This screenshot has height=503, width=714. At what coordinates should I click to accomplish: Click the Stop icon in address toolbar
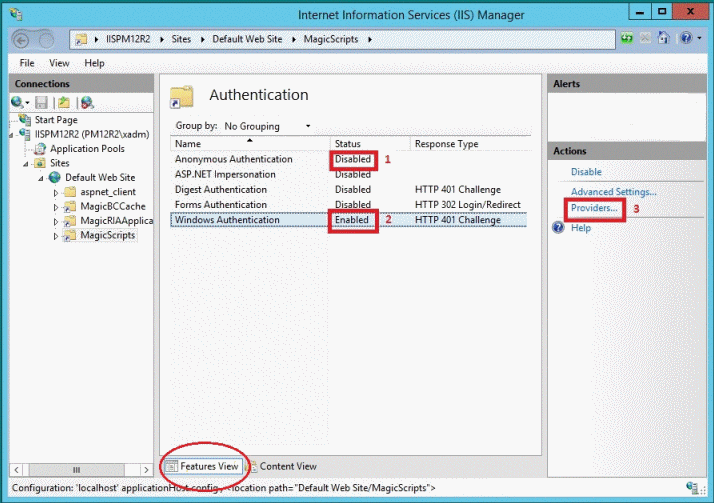click(x=645, y=38)
